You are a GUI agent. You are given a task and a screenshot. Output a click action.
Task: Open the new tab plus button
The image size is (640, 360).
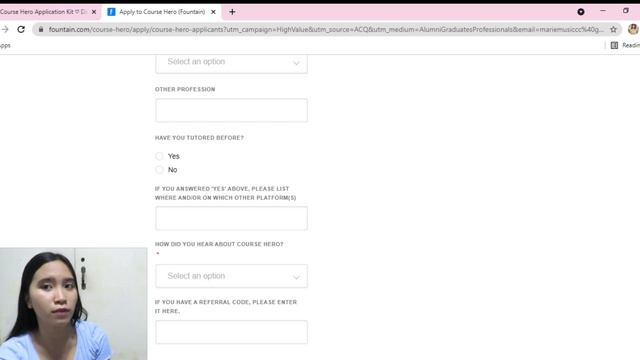[232, 12]
